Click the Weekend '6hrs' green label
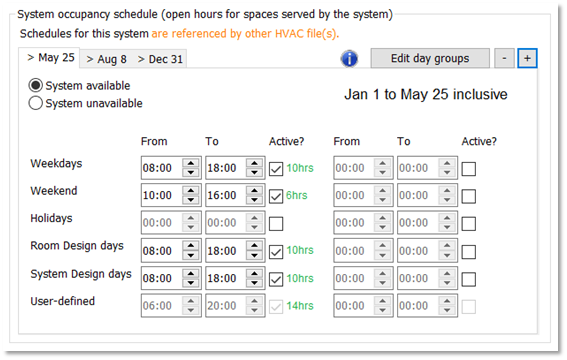The image size is (567, 360). tap(297, 196)
